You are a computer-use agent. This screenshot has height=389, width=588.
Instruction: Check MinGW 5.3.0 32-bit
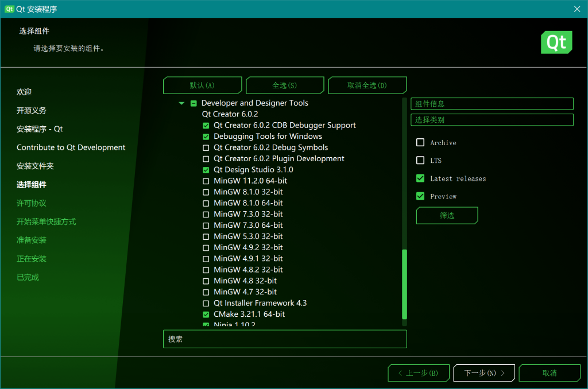coord(206,237)
